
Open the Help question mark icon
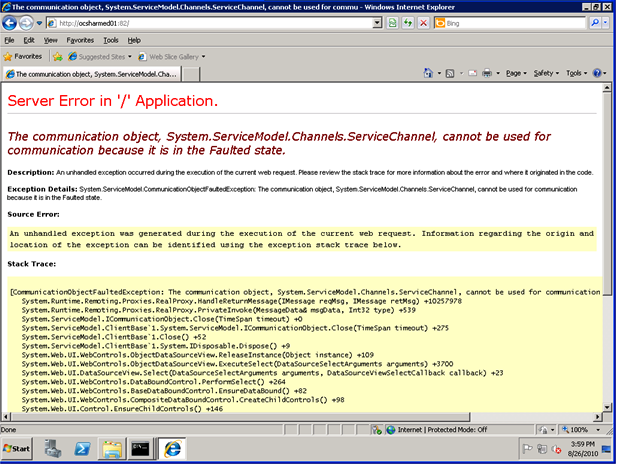[597, 74]
